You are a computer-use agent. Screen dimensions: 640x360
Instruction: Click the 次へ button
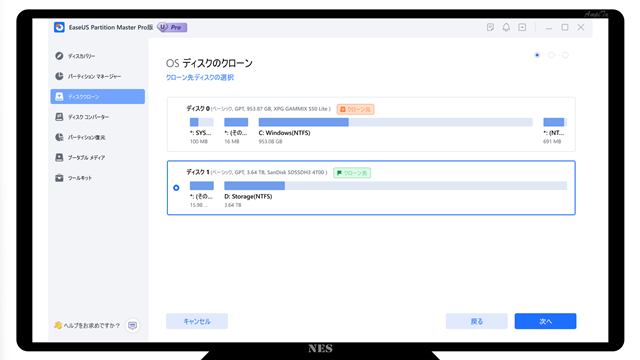pos(545,321)
